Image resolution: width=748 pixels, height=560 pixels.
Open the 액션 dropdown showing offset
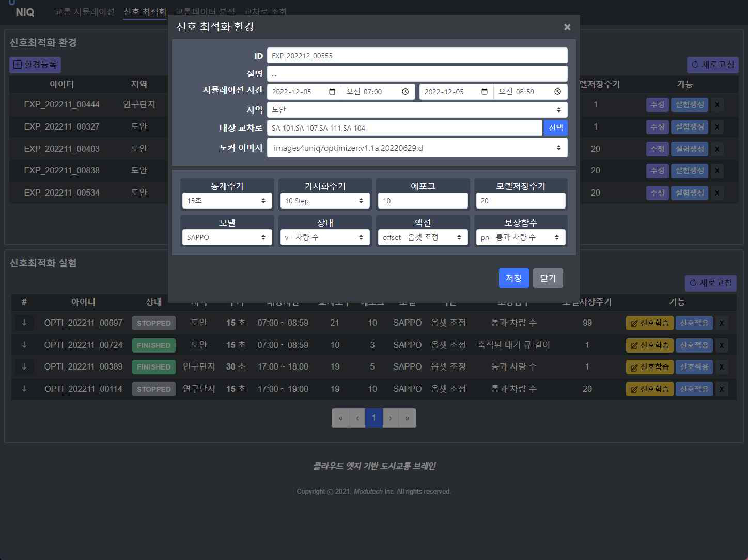pos(423,237)
